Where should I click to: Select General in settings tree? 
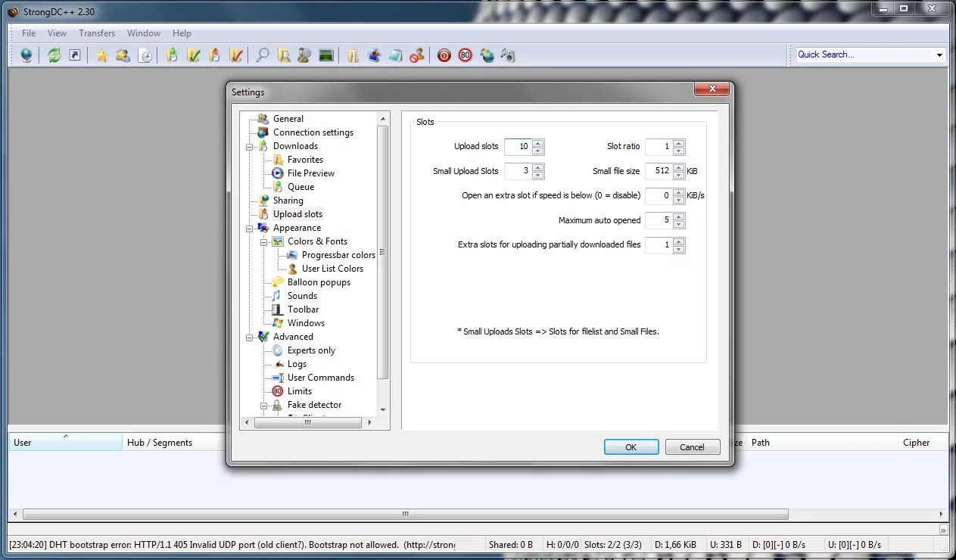288,119
